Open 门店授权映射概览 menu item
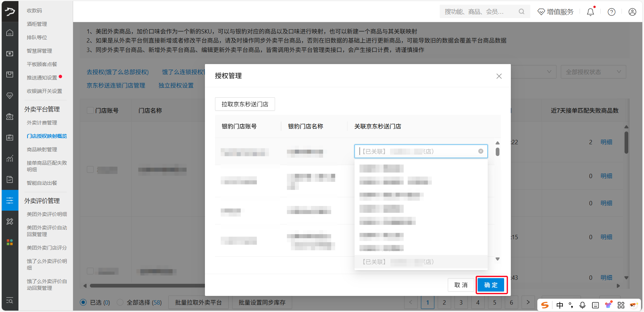 47,136
